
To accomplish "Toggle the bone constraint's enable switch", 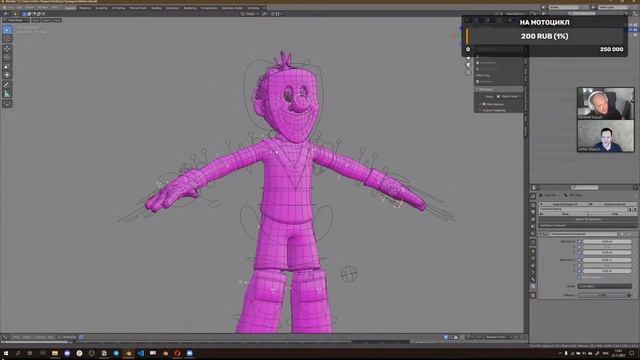I will click(622, 234).
